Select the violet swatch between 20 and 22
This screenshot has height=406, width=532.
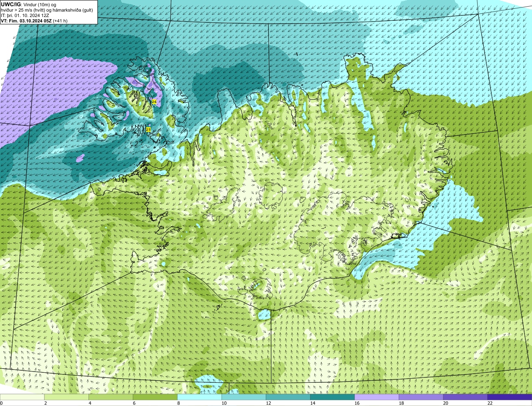(x=465, y=397)
